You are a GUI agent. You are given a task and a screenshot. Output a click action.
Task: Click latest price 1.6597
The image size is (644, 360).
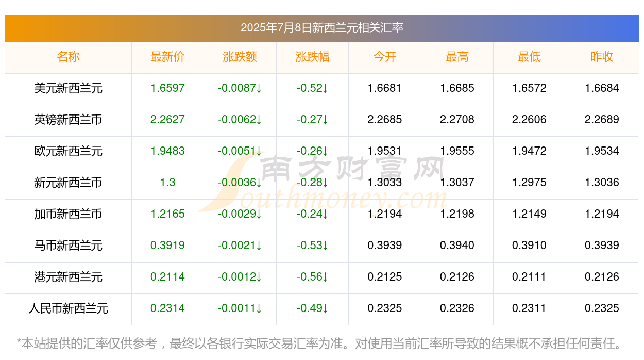coord(167,88)
